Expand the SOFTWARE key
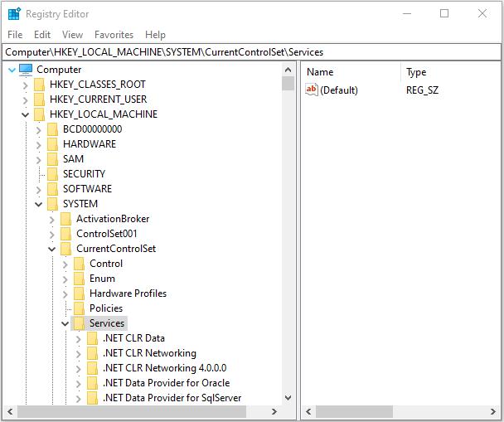Image resolution: width=504 pixels, height=422 pixels. tap(39, 190)
